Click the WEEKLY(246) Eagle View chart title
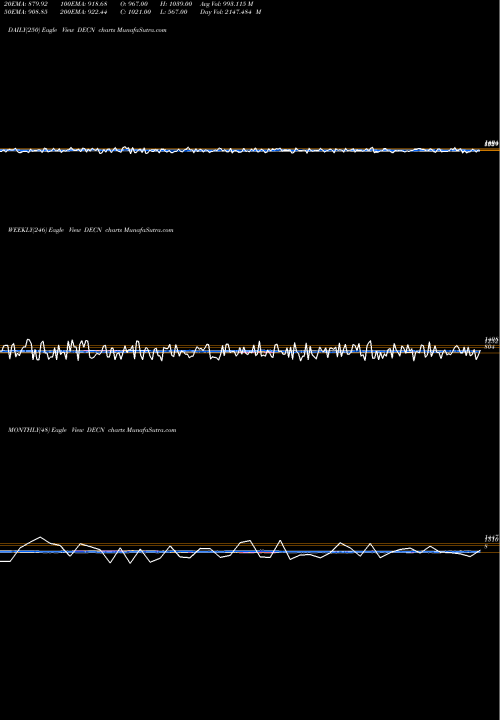This screenshot has width=500, height=720. (90, 230)
